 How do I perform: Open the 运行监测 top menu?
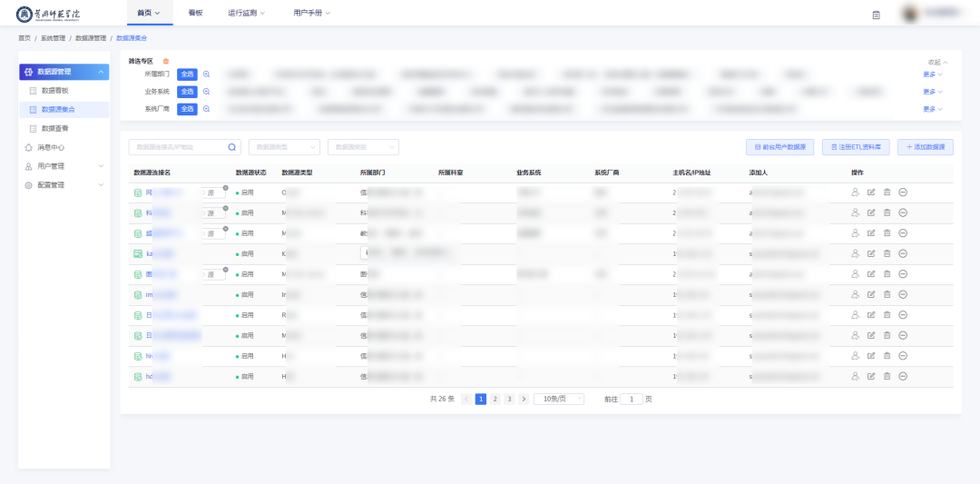[x=247, y=14]
